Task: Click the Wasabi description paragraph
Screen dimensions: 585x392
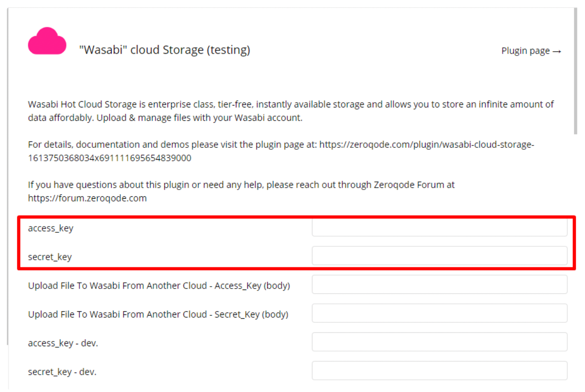Action: tap(268, 111)
